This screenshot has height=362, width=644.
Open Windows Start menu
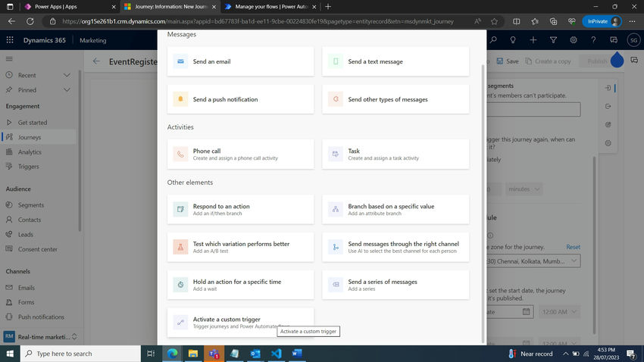tap(10, 354)
